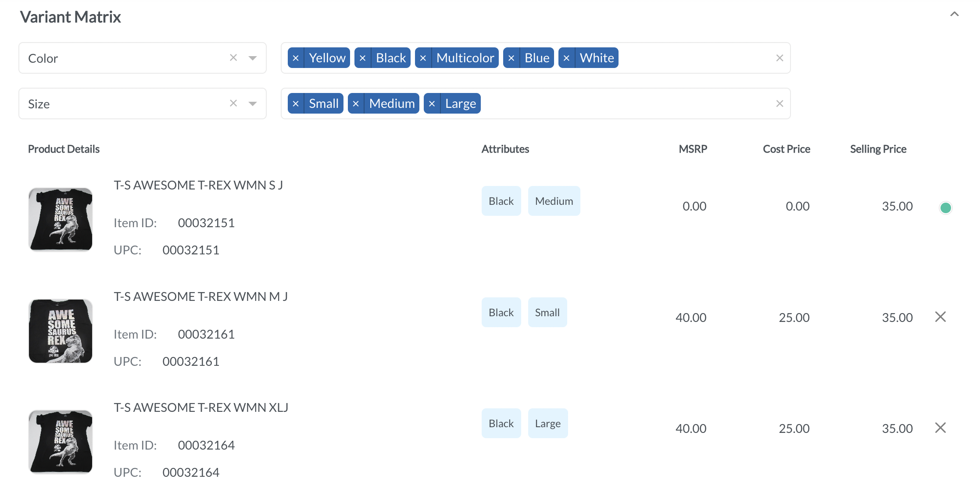Click the Black attribute chip for item 00032164
The image size is (980, 500).
point(501,423)
